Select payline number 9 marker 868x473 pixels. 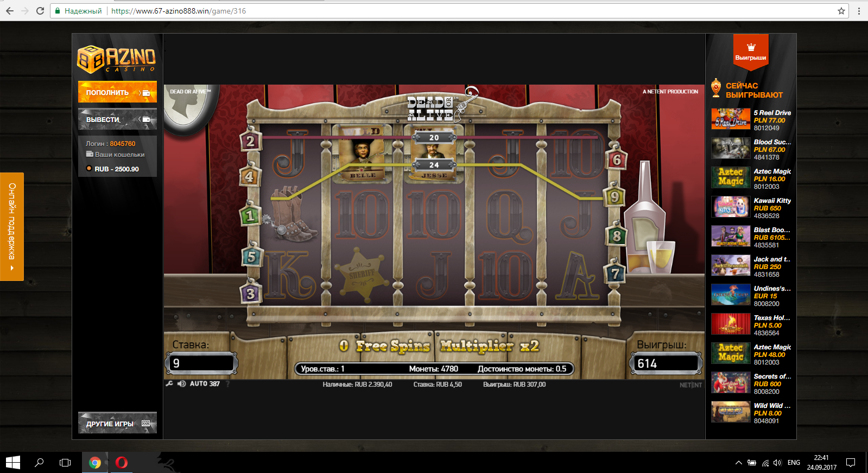click(614, 196)
